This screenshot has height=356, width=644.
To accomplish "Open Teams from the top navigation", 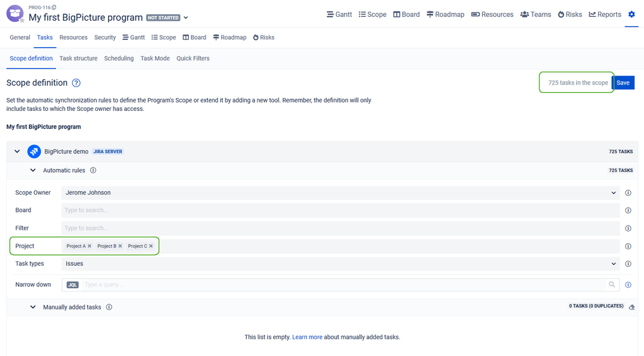I will 536,14.
